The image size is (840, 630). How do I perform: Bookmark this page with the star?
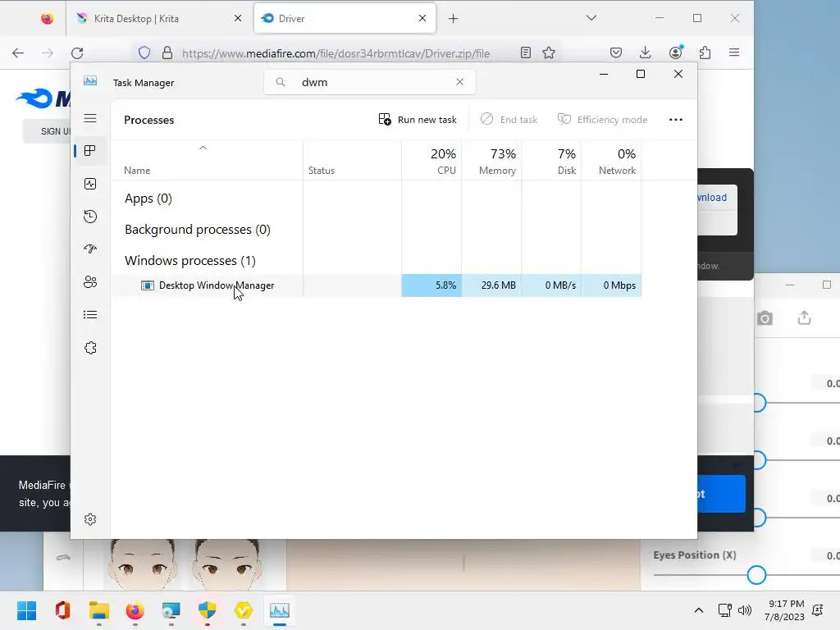pos(549,52)
